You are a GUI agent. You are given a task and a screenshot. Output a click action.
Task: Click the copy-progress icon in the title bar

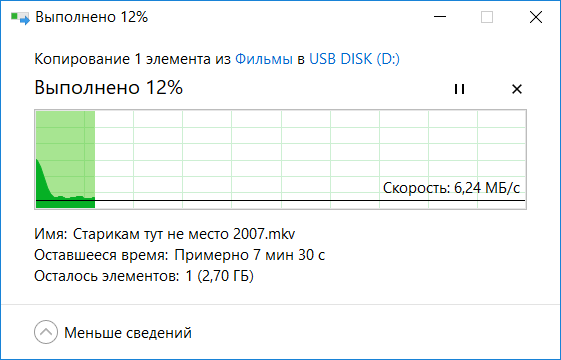(20, 18)
